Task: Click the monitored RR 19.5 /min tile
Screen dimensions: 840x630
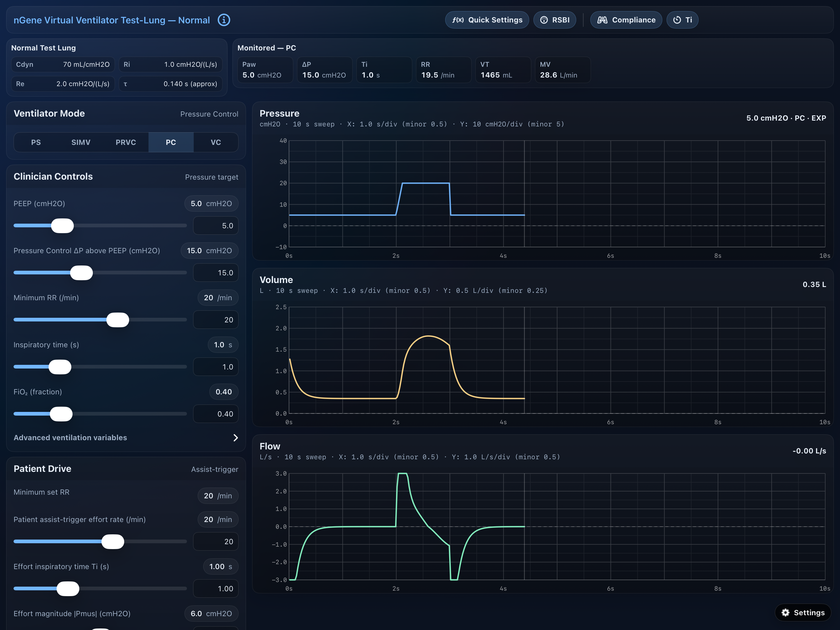Action: coord(444,70)
